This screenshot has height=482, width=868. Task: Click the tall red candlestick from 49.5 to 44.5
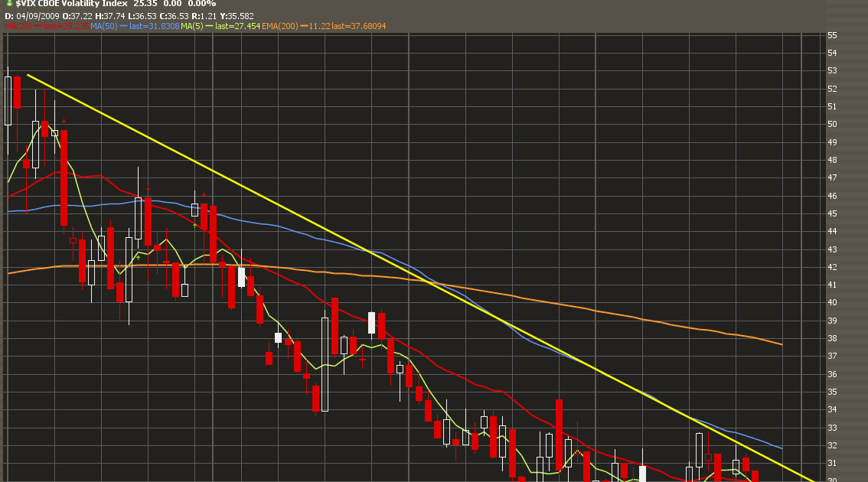pos(64,177)
